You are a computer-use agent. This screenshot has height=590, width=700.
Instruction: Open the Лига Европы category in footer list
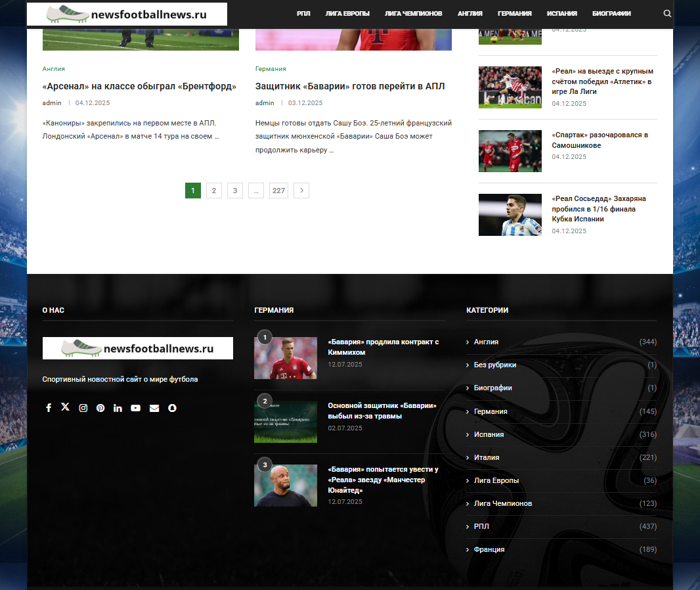click(496, 480)
